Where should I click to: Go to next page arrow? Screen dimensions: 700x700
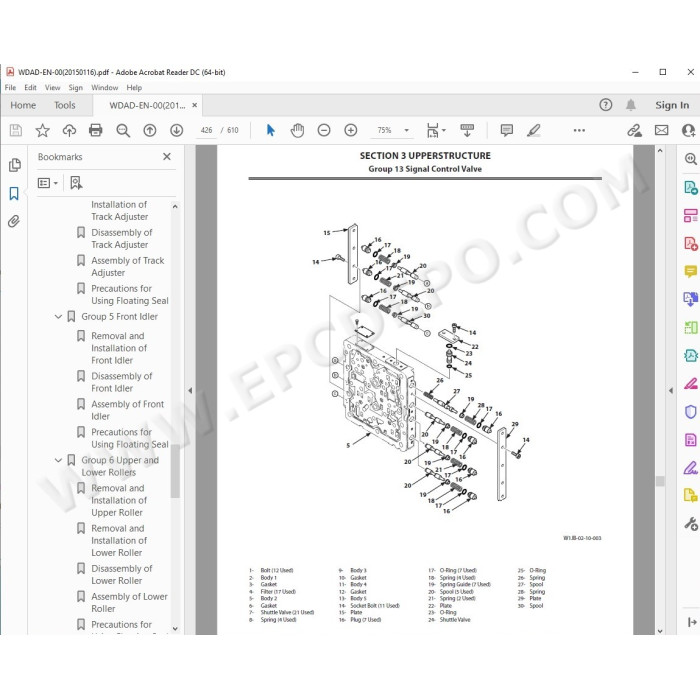[x=176, y=130]
